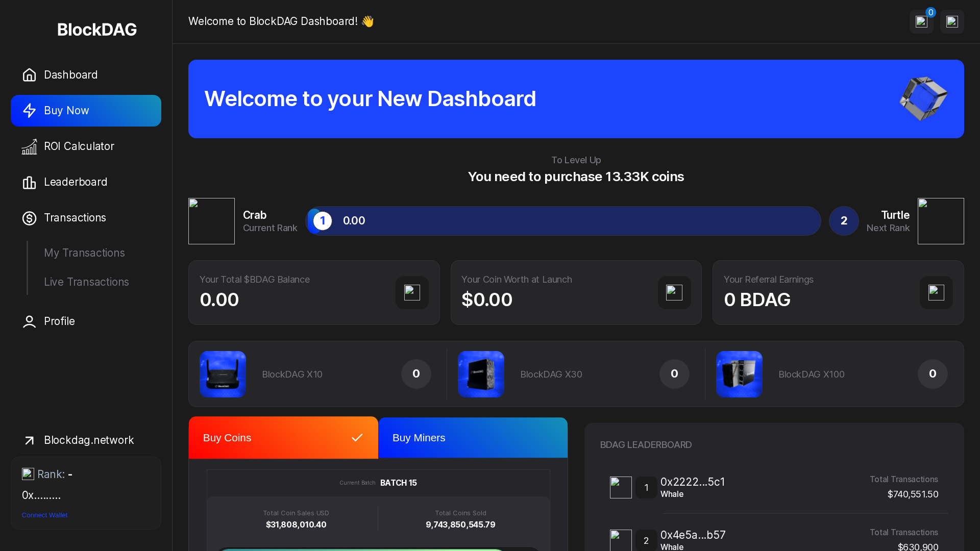The width and height of the screenshot is (980, 551).
Task: Open Live Transactions sub-item
Action: point(86,282)
